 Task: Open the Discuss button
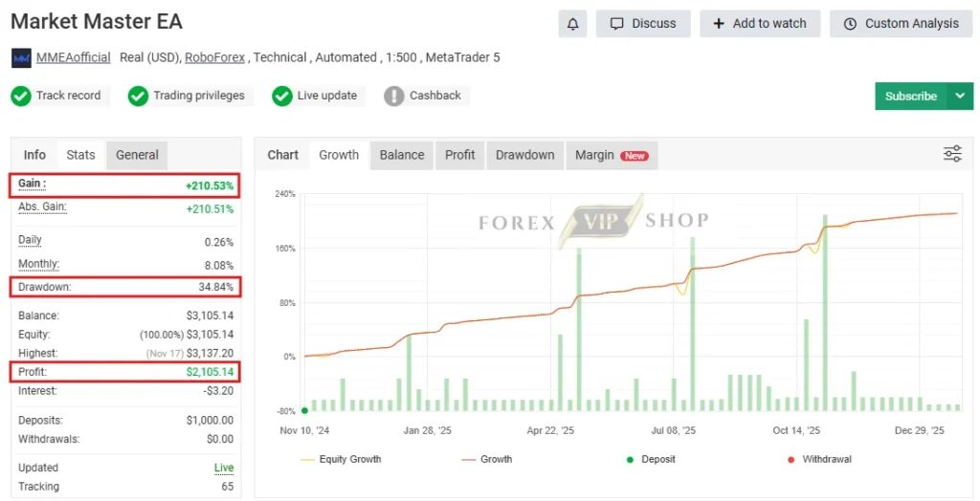[x=643, y=24]
